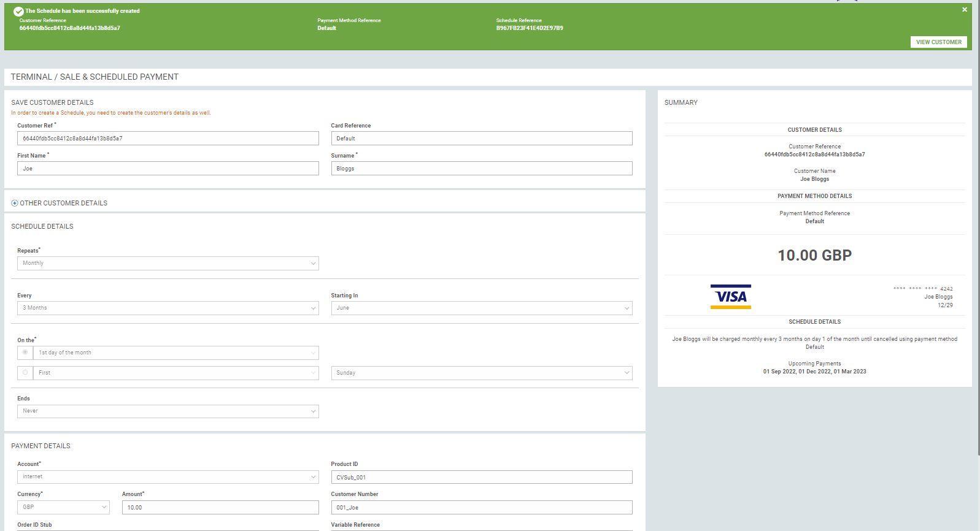Viewport: 980px width, 531px height.
Task: Close the green success notification banner
Action: [964, 10]
